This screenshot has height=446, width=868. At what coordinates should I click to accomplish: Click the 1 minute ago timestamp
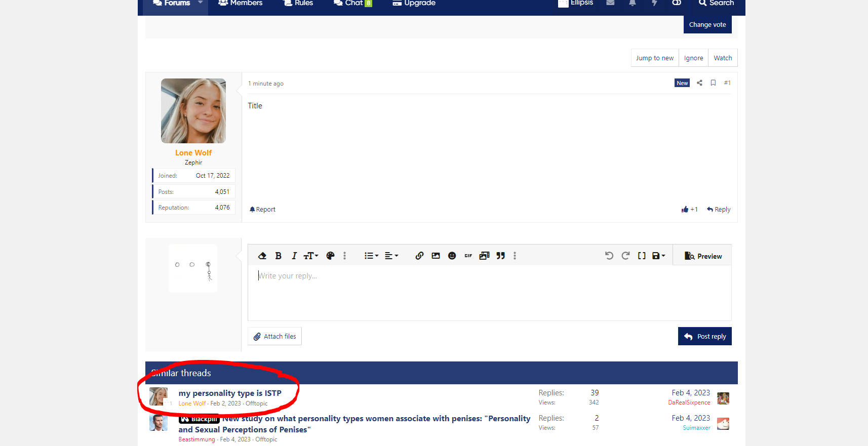click(266, 84)
